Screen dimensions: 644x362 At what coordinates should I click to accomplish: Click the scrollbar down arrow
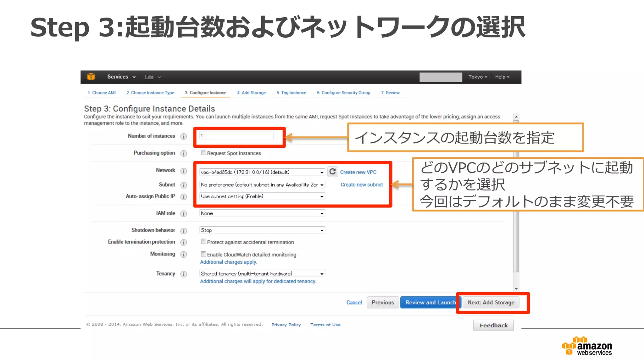516,289
